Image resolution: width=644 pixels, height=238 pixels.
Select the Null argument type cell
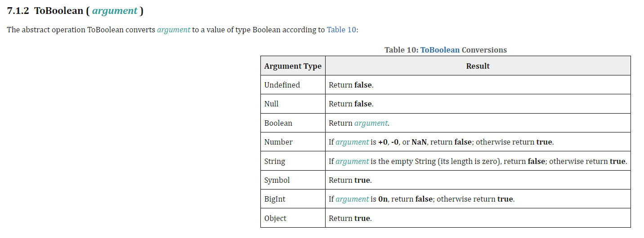point(293,104)
